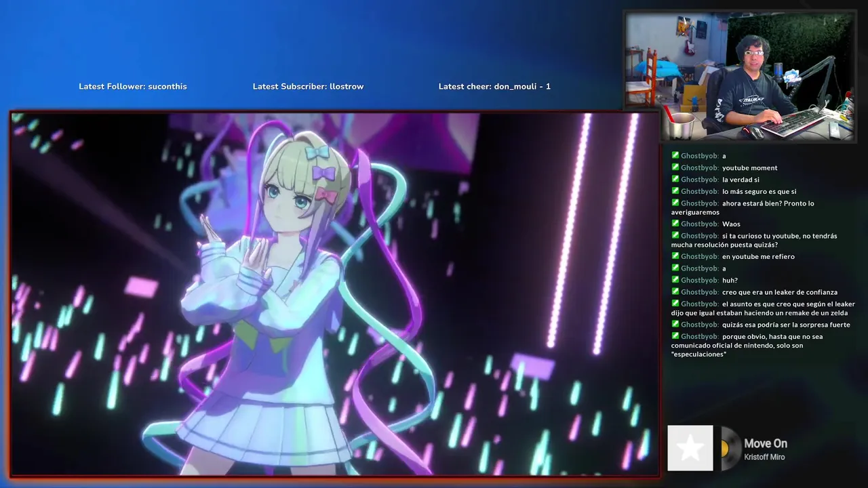Screen dimensions: 868x488
Task: Click "Latest Subscriber: llostrow" label
Action: coord(309,87)
